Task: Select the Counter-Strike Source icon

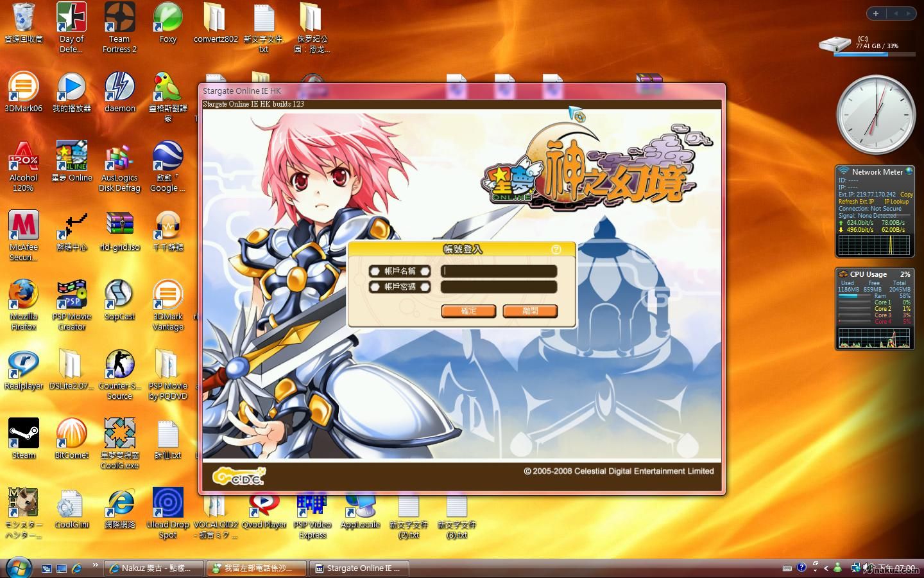Action: coord(119,364)
